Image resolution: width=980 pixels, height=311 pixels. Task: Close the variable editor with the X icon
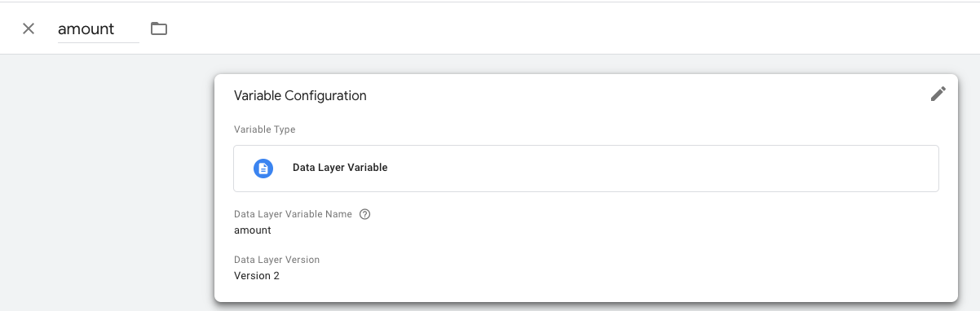pos(29,28)
